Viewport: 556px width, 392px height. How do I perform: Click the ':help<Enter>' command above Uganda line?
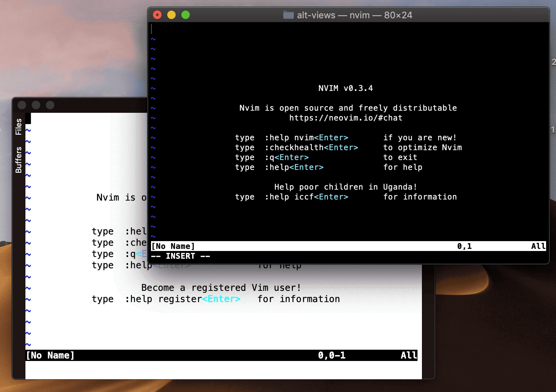coord(294,167)
